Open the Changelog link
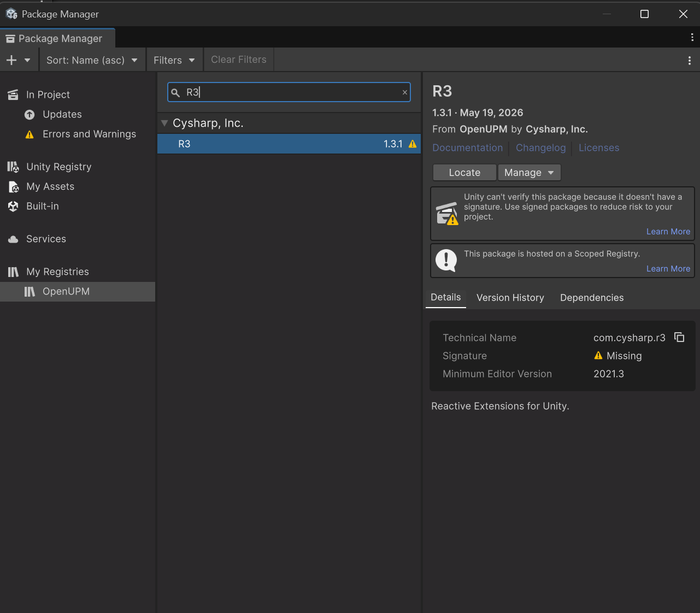The width and height of the screenshot is (700, 613). click(x=540, y=148)
